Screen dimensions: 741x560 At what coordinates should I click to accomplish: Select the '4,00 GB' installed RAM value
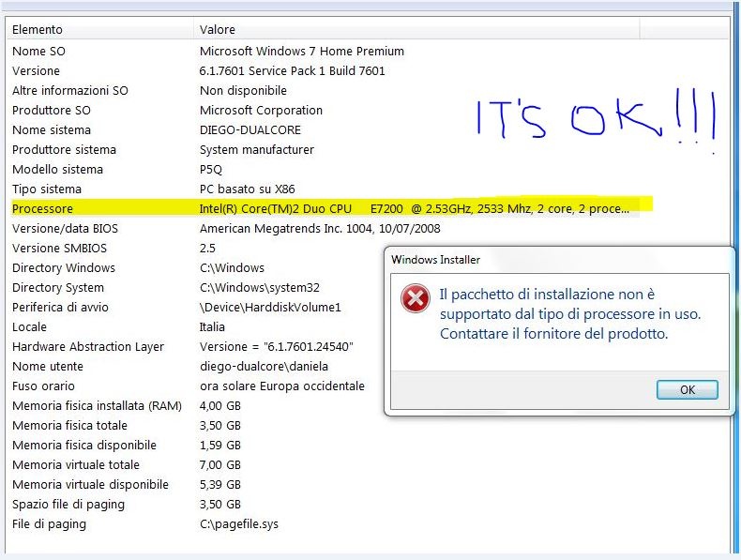click(220, 406)
